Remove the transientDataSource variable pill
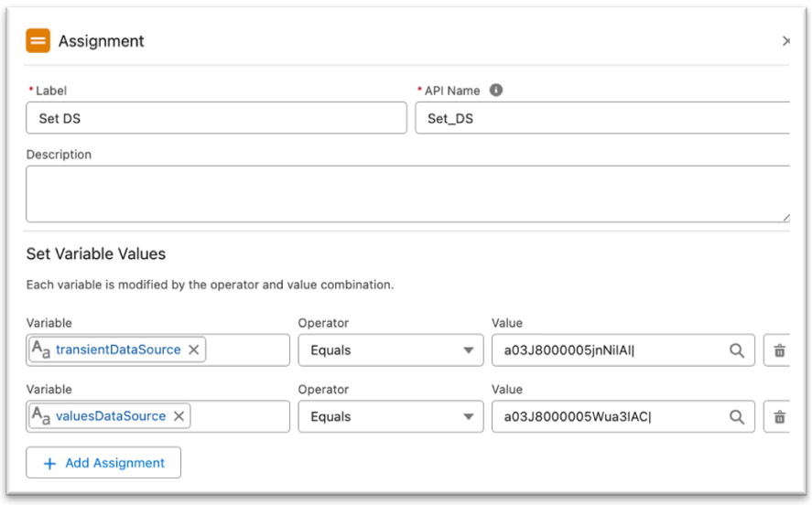 (x=194, y=349)
